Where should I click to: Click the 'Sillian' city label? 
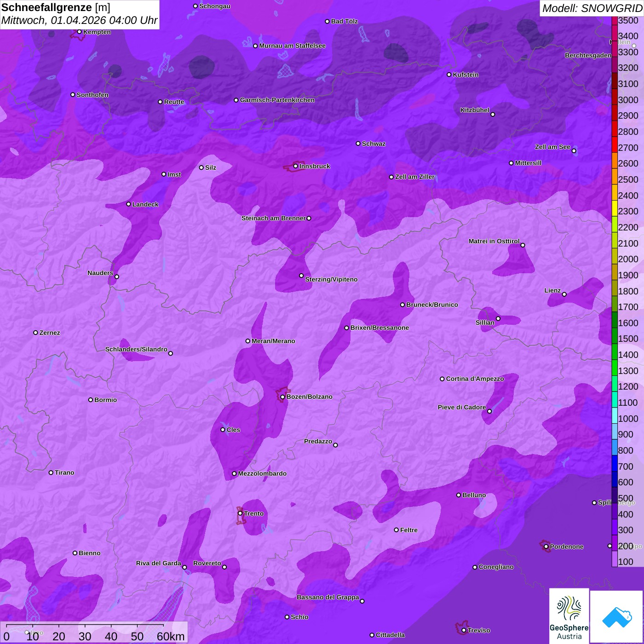coord(485,322)
